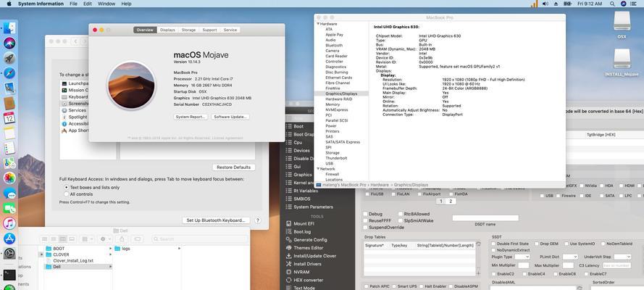
Task: Click Finder share toolbar button
Action: coord(122,239)
